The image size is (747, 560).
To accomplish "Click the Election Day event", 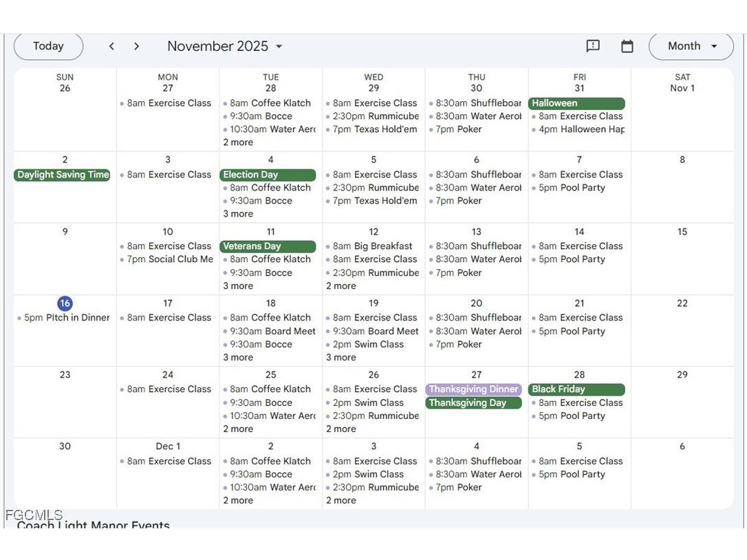I will [x=268, y=175].
